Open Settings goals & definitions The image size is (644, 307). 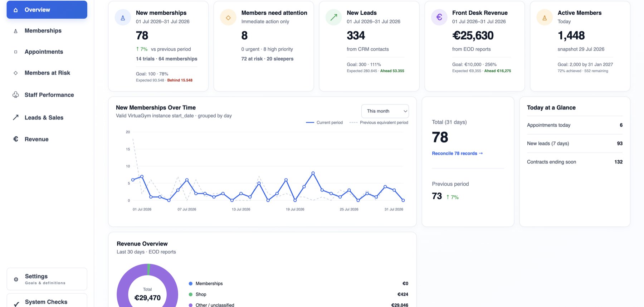(x=47, y=279)
